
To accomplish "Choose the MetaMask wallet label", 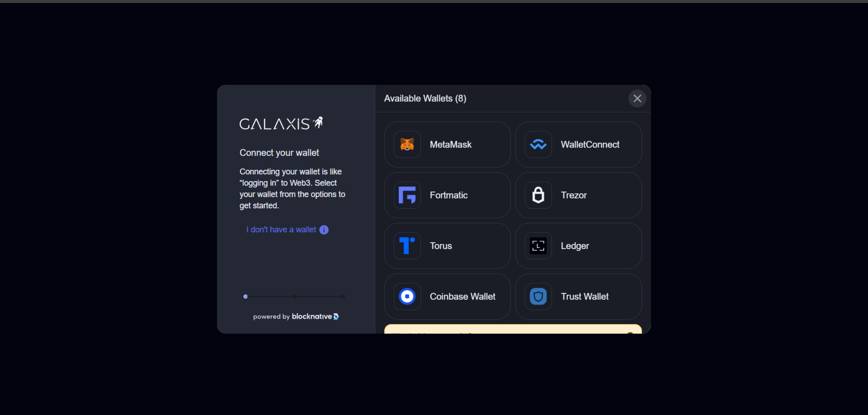I will pos(451,144).
